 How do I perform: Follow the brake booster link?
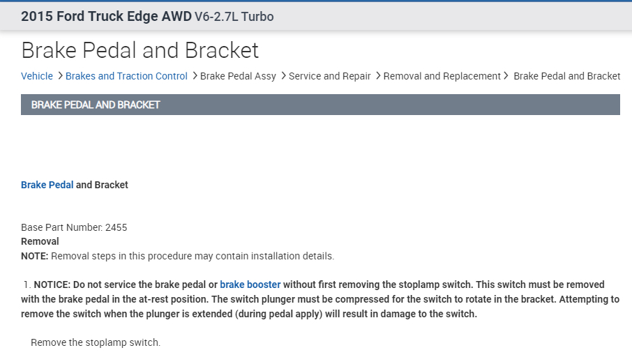pos(250,285)
